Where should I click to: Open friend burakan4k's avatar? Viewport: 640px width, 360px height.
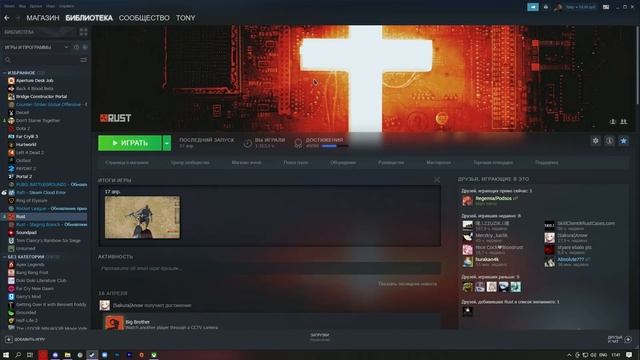(467, 262)
